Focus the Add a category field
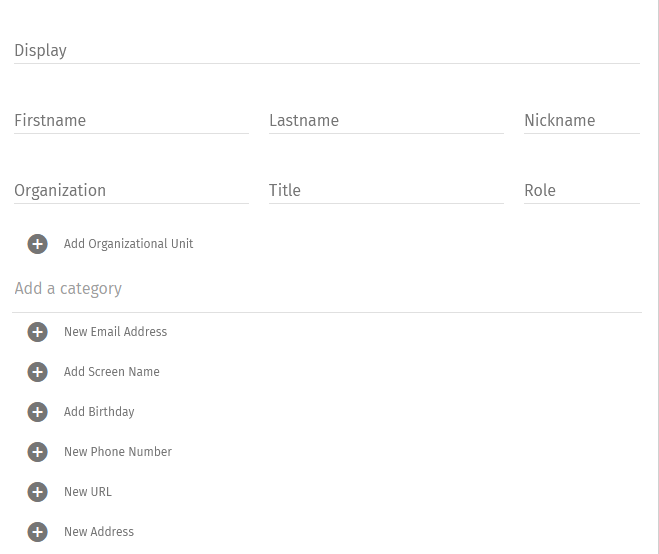 coord(326,289)
